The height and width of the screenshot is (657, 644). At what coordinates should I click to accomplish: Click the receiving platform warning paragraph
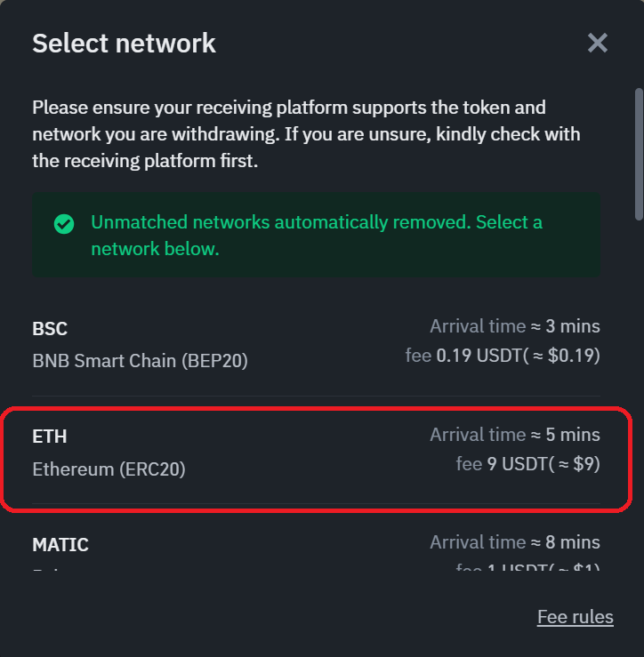click(x=307, y=134)
